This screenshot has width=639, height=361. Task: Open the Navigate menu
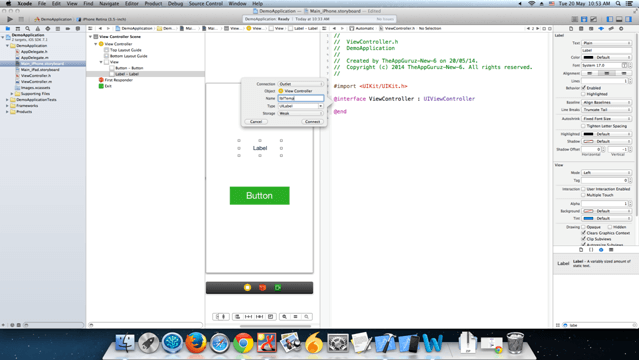109,3
